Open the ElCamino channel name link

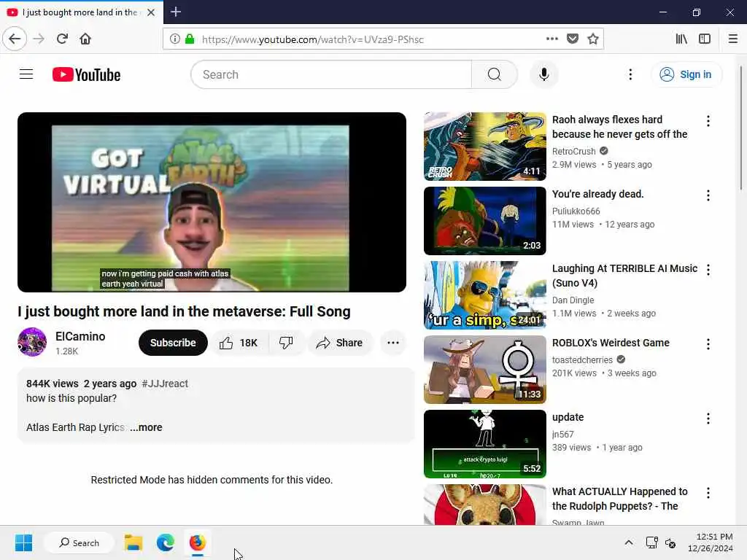point(80,336)
